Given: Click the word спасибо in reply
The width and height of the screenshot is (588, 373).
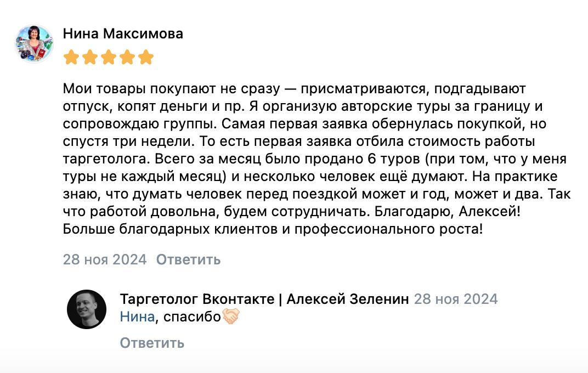Looking at the screenshot, I should pos(192,317).
